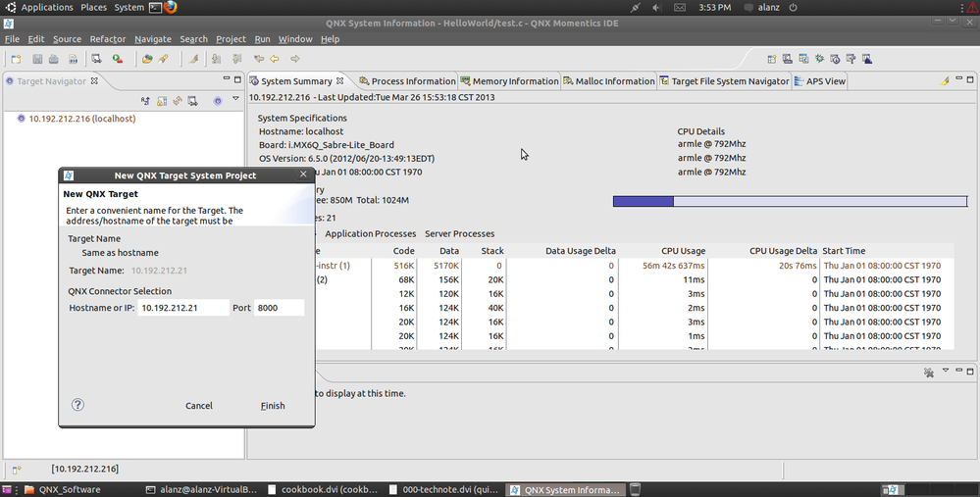Minimize the Target Navigator view panel
980x497 pixels.
pyautogui.click(x=227, y=78)
